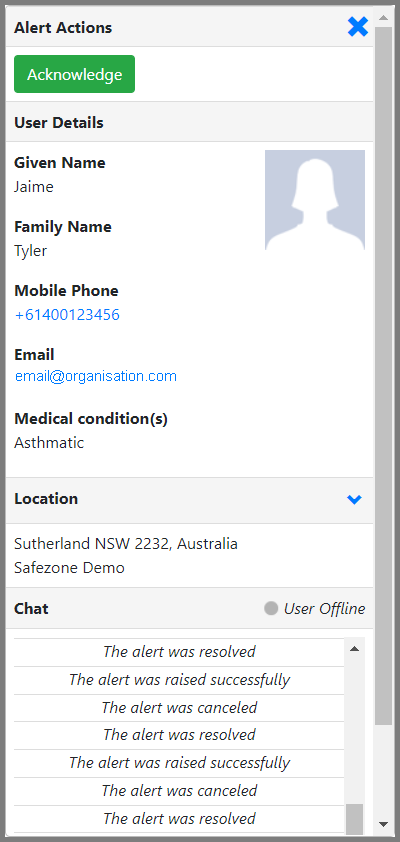The height and width of the screenshot is (842, 400).
Task: Collapse the Location section using its chevron
Action: [x=354, y=499]
